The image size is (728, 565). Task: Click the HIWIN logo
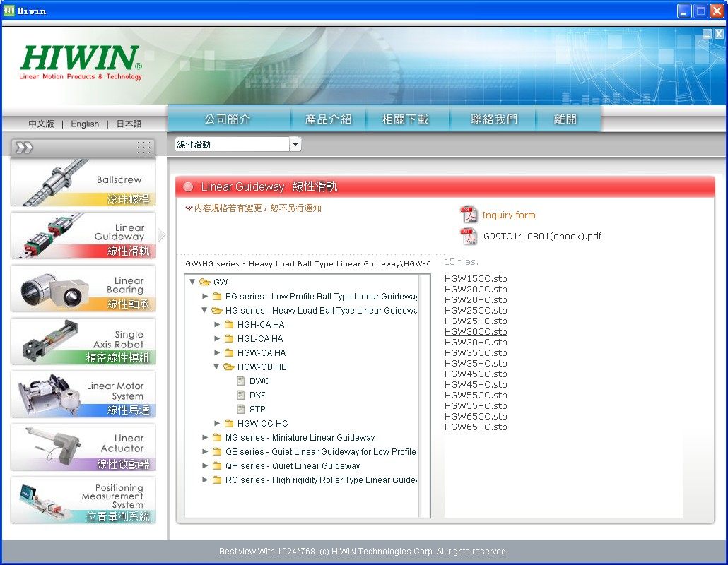click(81, 62)
